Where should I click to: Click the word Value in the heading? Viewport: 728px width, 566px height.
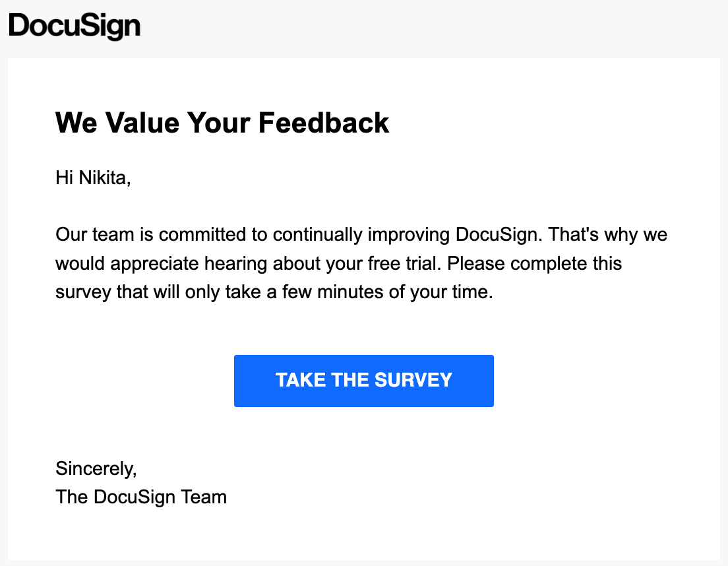coord(142,123)
